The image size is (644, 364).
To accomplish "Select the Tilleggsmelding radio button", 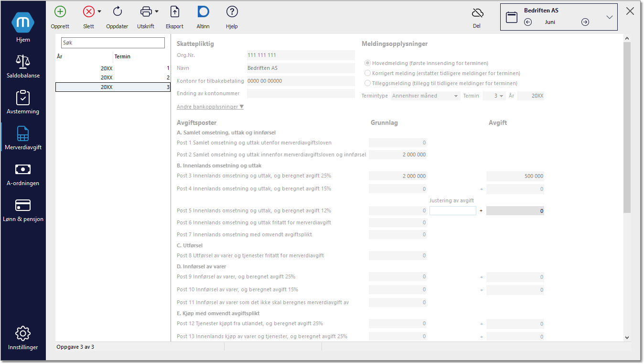I will (367, 83).
